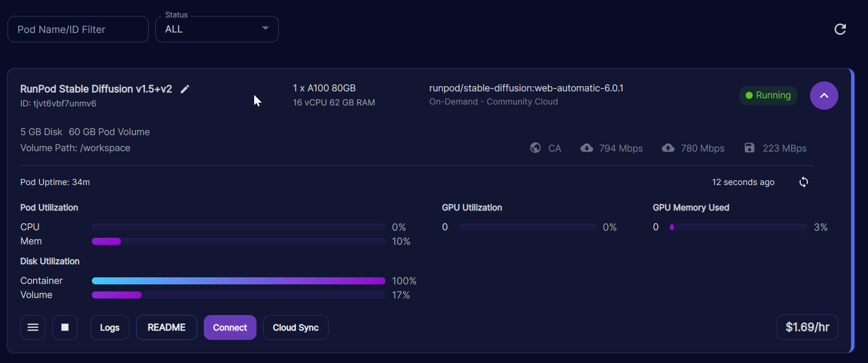Click the upload speed cloud icon
Viewport: 868px width, 363px height.
pyautogui.click(x=668, y=148)
